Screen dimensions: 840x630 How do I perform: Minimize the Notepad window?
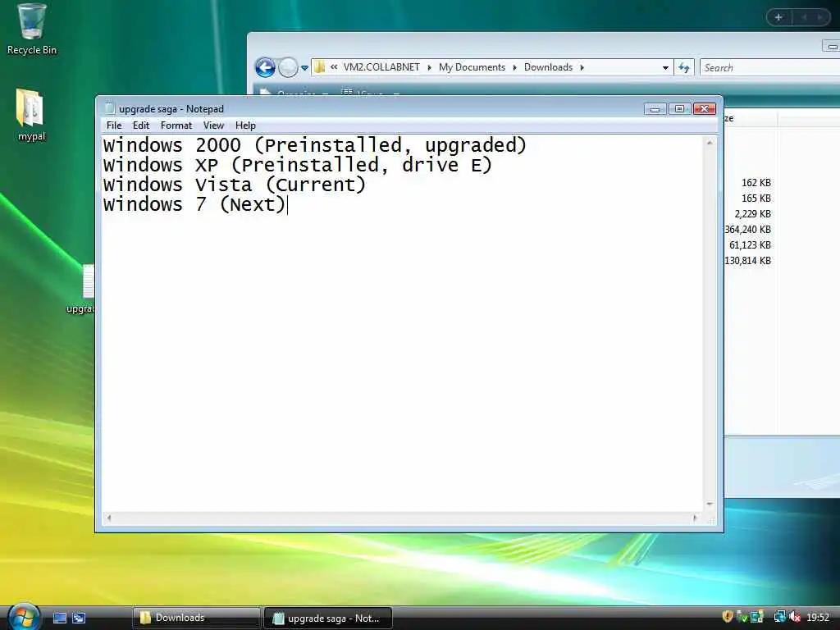pyautogui.click(x=655, y=109)
